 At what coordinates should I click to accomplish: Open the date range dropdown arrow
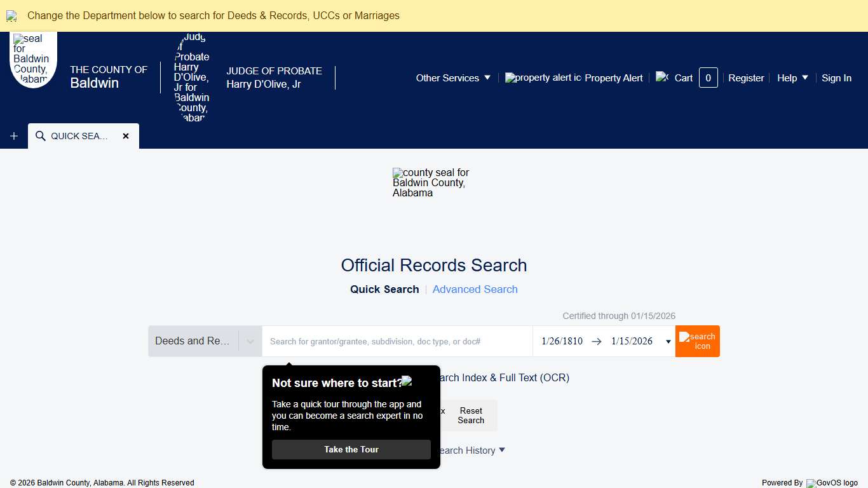(x=668, y=342)
